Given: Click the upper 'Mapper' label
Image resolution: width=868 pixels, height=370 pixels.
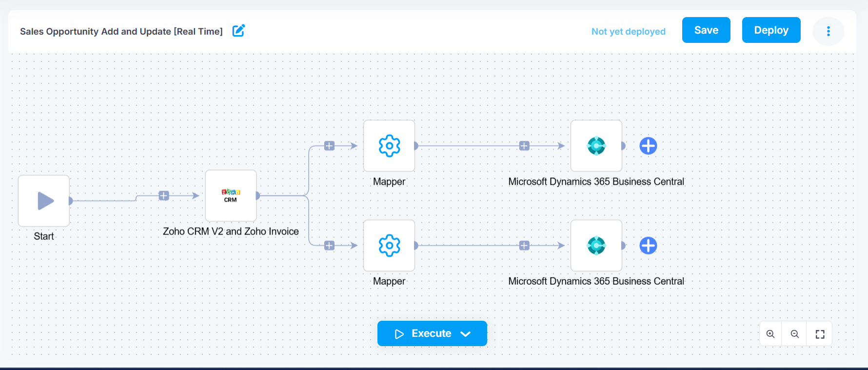Looking at the screenshot, I should tap(389, 181).
